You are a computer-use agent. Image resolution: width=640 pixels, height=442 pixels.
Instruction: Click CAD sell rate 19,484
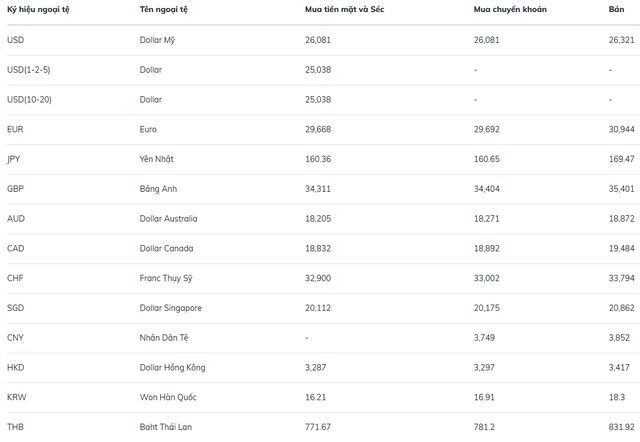[621, 248]
